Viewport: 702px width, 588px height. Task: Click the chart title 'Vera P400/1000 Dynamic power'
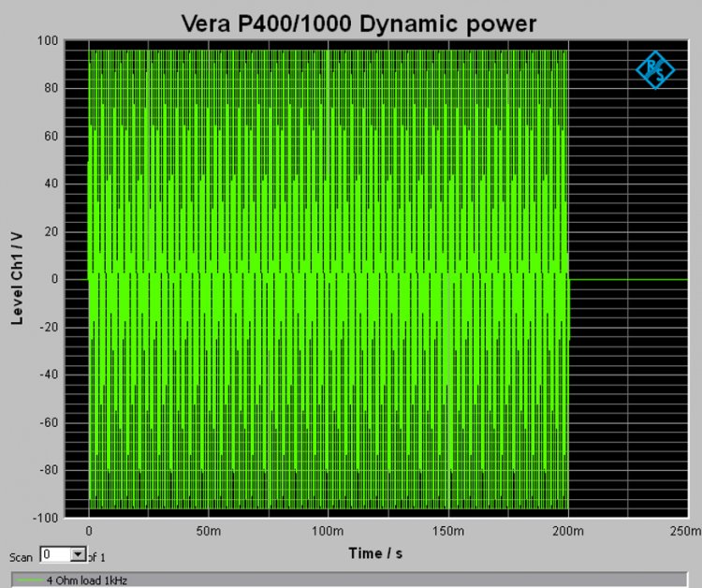[358, 23]
